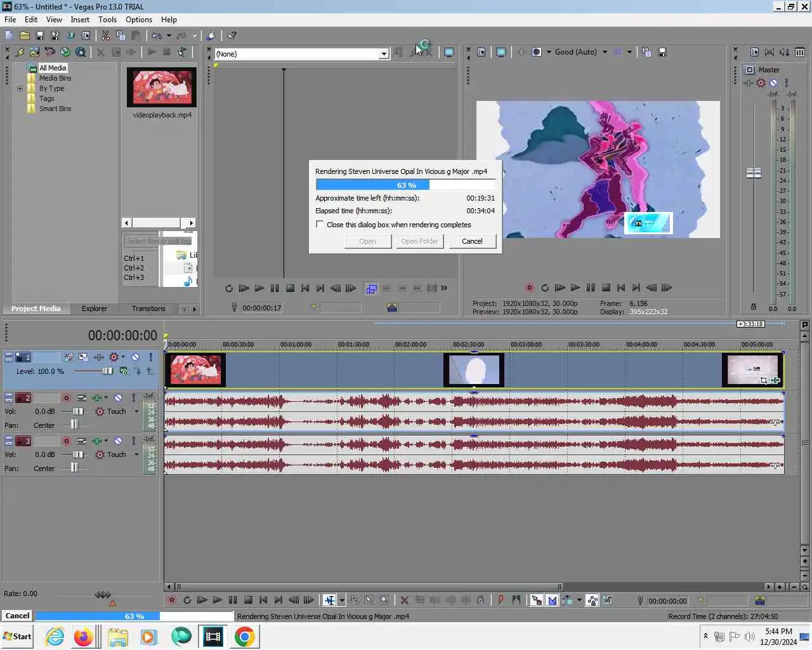Click the New project icon in toolbar
Image resolution: width=812 pixels, height=650 pixels.
click(9, 36)
